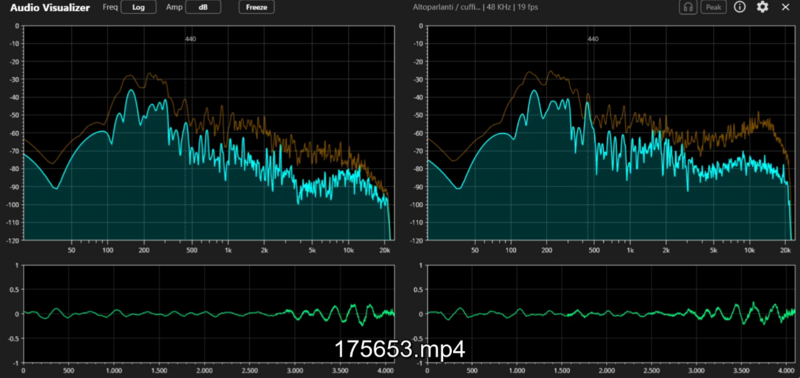Click the Freeze button
This screenshot has width=800, height=378.
tap(257, 8)
